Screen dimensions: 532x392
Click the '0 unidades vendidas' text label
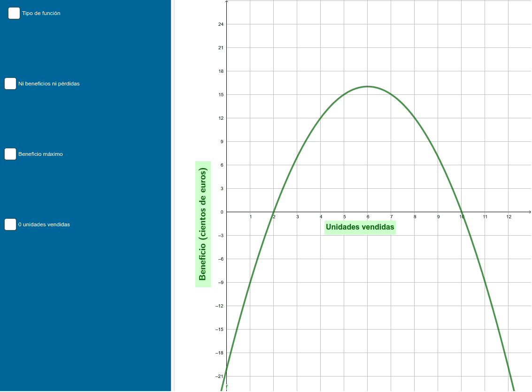[x=44, y=224]
